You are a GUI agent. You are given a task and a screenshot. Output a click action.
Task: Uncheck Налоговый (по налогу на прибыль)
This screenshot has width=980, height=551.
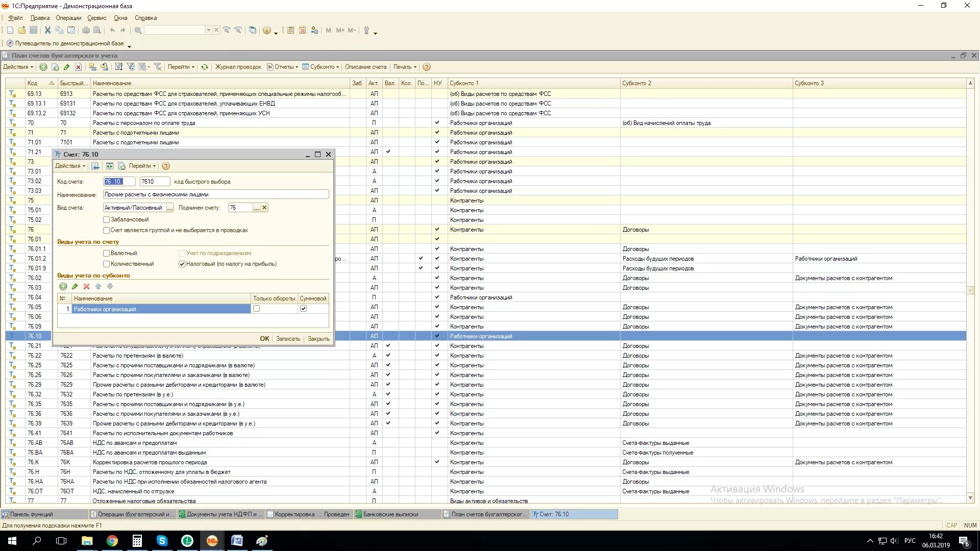tap(182, 264)
